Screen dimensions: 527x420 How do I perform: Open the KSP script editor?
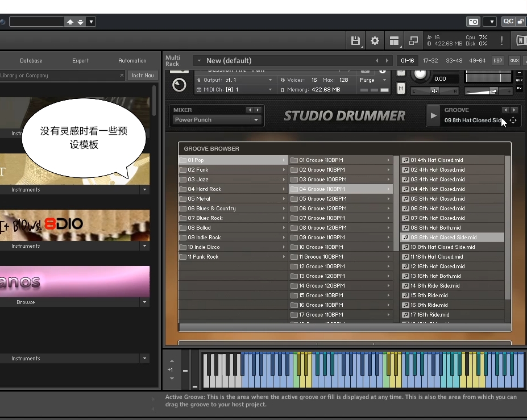(x=498, y=60)
